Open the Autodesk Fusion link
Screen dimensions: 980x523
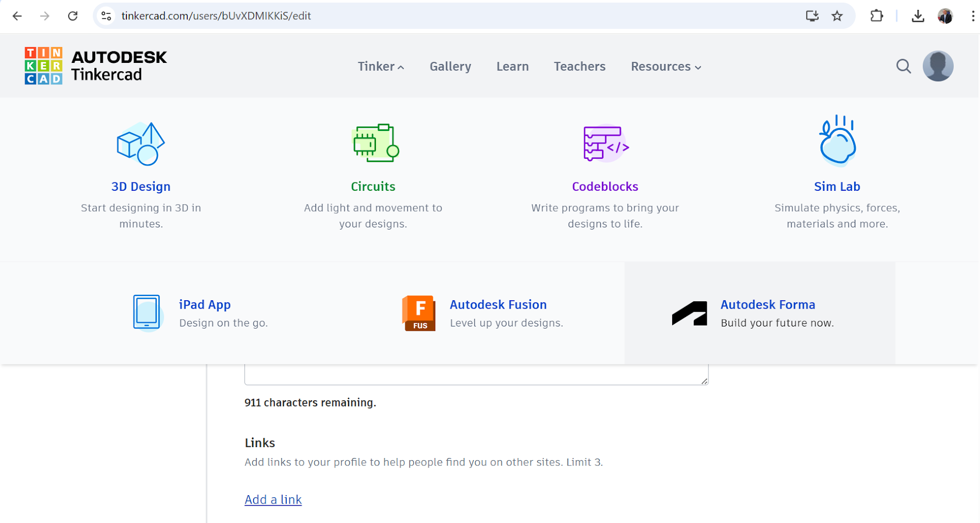[498, 304]
